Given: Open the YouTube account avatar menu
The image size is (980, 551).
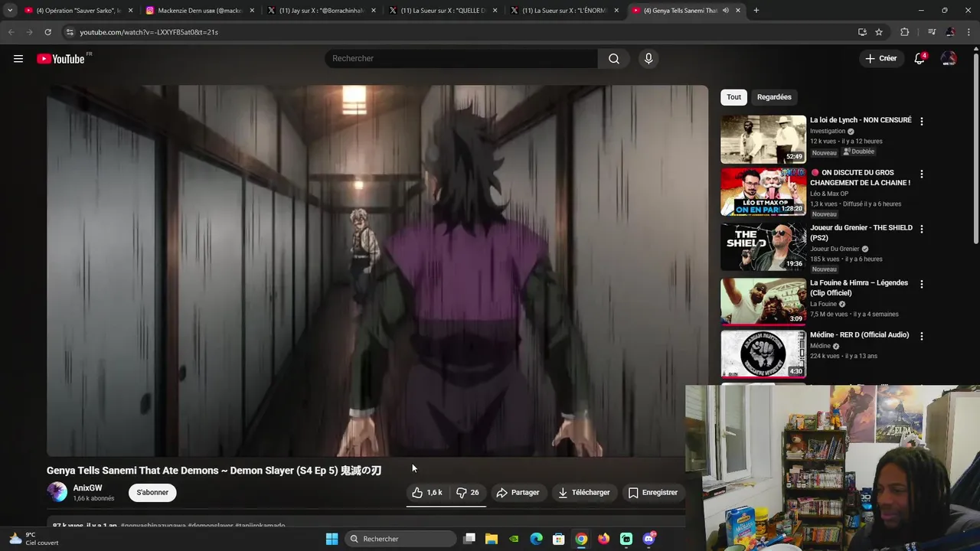Looking at the screenshot, I should (x=949, y=59).
